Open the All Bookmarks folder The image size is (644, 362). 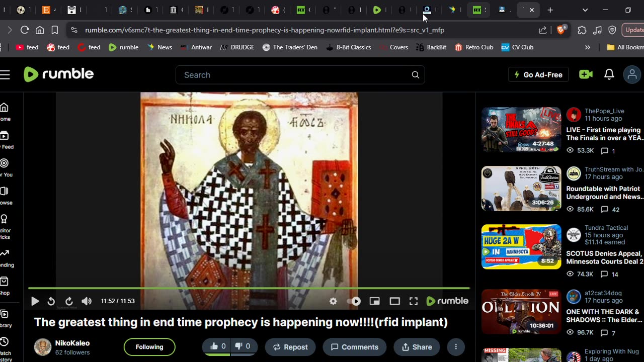click(625, 47)
